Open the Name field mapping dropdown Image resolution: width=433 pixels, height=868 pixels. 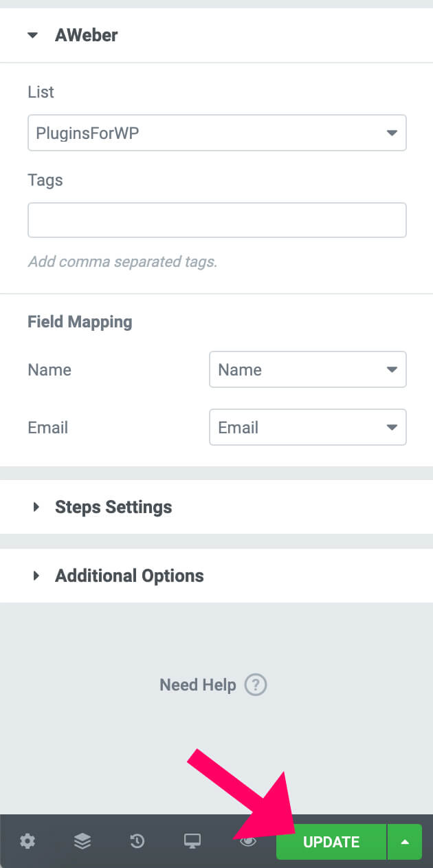307,369
